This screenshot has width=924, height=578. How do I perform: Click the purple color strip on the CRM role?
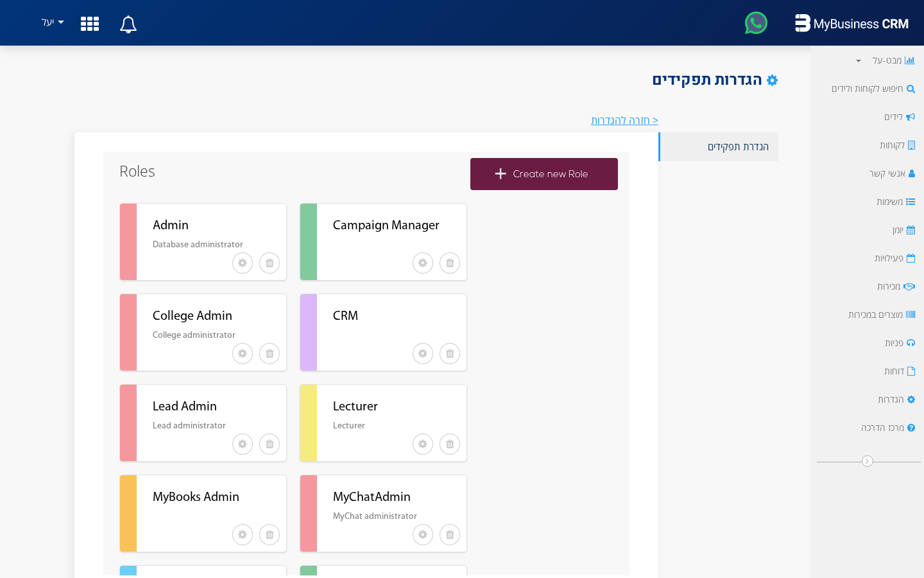[307, 333]
